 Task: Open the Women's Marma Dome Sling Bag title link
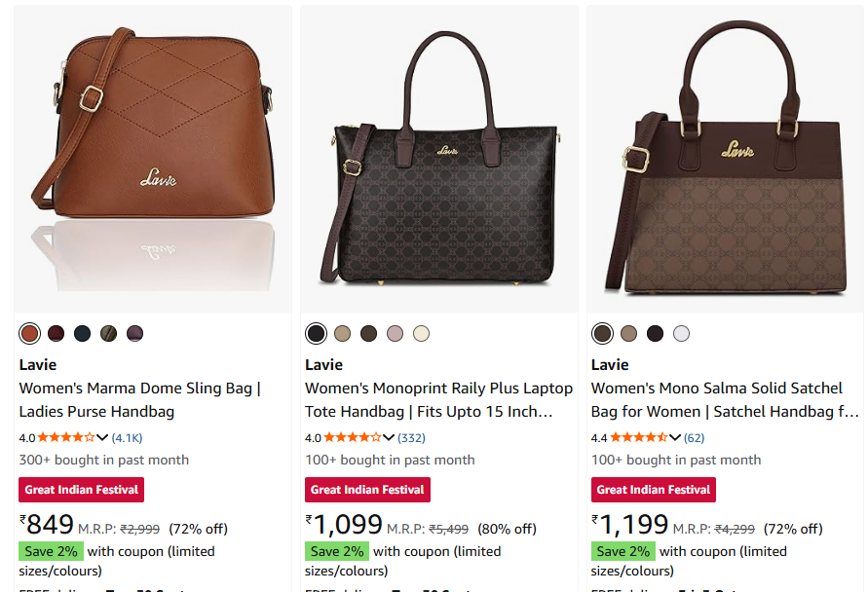(x=140, y=399)
